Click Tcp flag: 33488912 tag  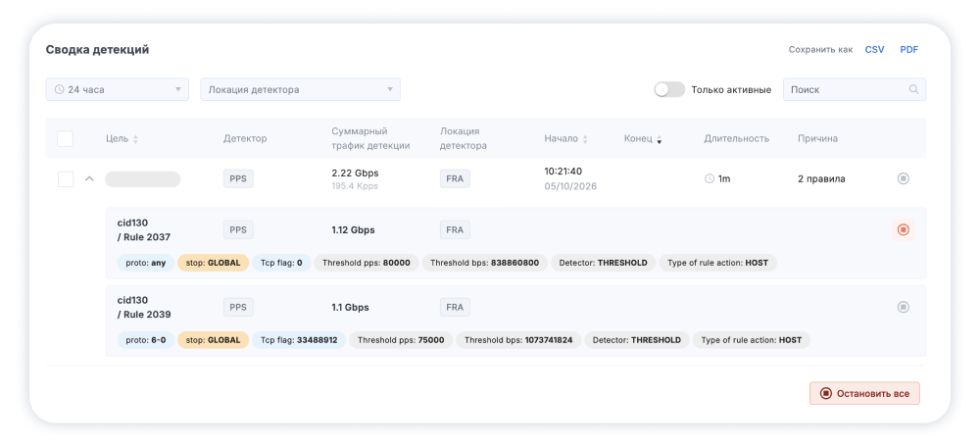pyautogui.click(x=299, y=340)
